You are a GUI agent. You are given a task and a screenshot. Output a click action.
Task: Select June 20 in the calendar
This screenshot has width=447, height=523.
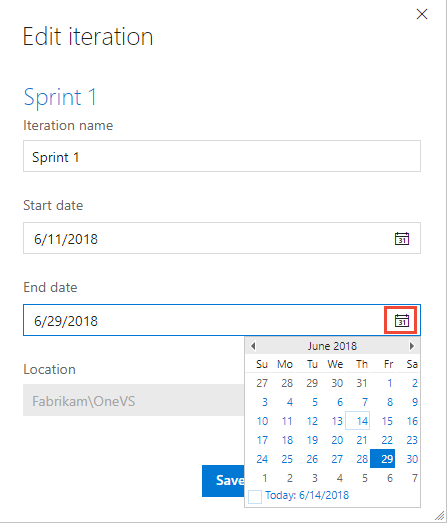[x=337, y=440]
